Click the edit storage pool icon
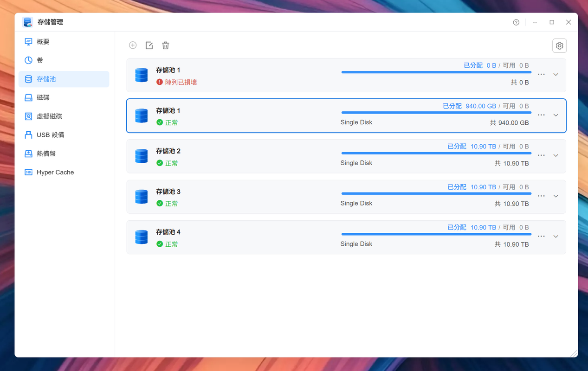Image resolution: width=588 pixels, height=371 pixels. click(x=149, y=45)
